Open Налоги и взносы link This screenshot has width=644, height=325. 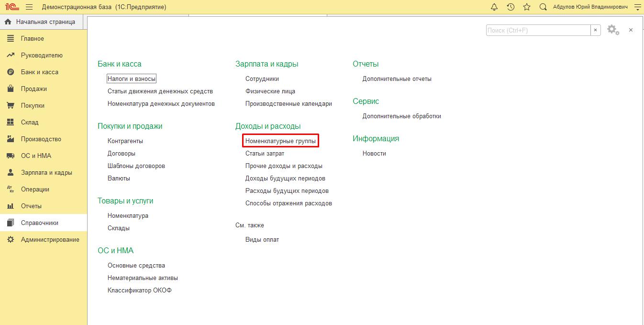[x=132, y=78]
